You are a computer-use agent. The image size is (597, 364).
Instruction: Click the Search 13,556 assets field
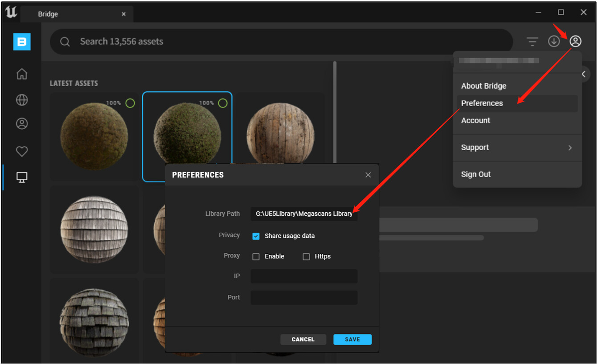[281, 42]
